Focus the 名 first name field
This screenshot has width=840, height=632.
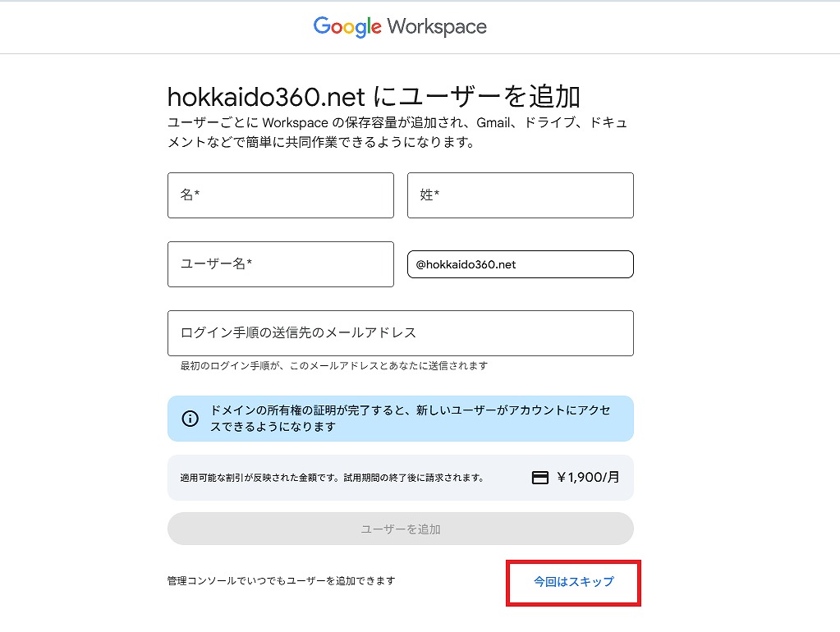tap(280, 195)
